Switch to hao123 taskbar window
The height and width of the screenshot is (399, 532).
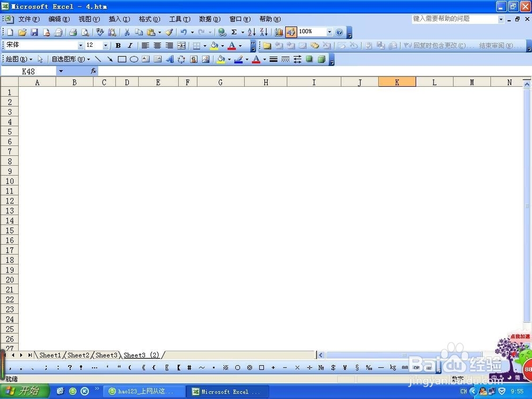click(x=144, y=392)
